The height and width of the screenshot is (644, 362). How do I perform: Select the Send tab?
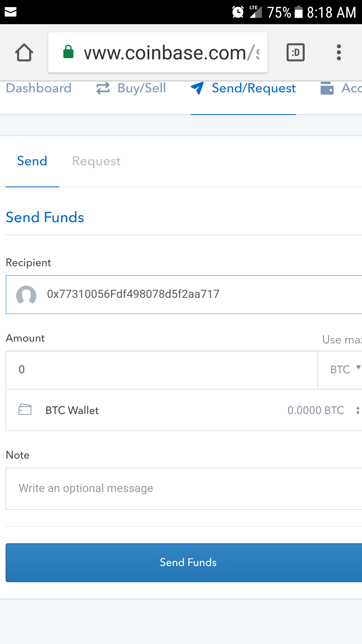tap(32, 161)
